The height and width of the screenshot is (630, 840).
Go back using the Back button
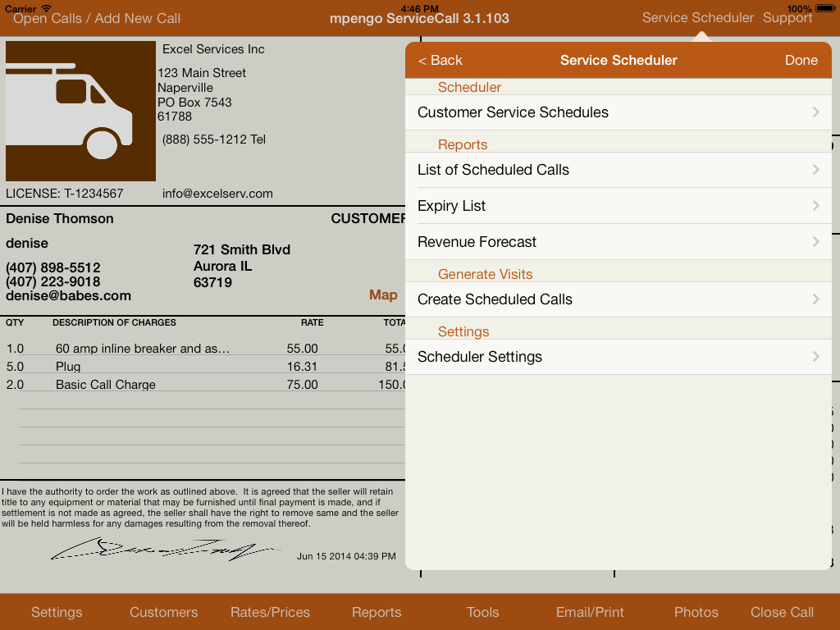click(441, 60)
